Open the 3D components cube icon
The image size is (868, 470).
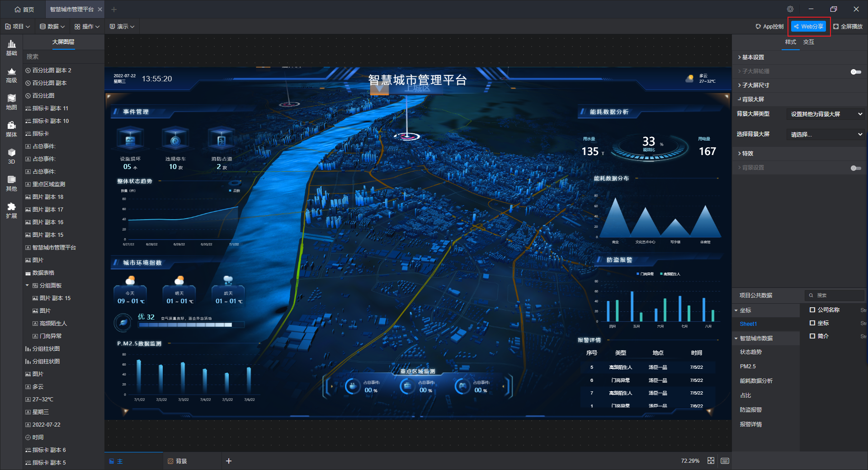pyautogui.click(x=11, y=156)
